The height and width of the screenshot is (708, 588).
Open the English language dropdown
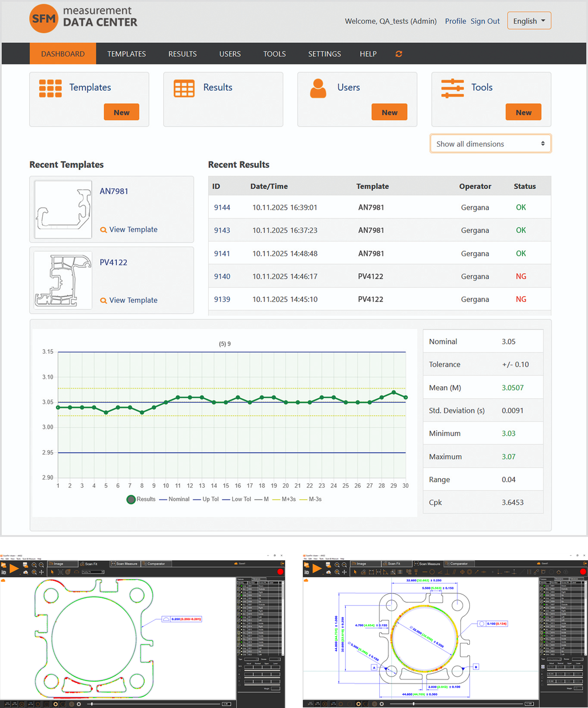tap(529, 21)
